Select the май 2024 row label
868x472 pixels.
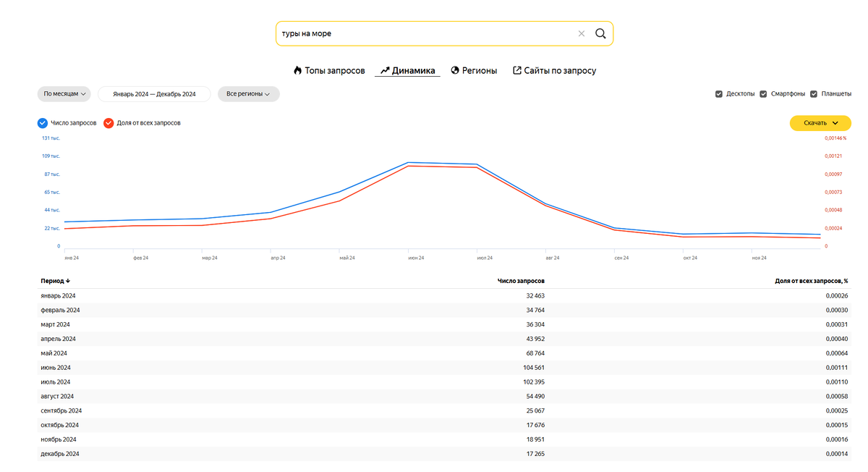(x=54, y=353)
